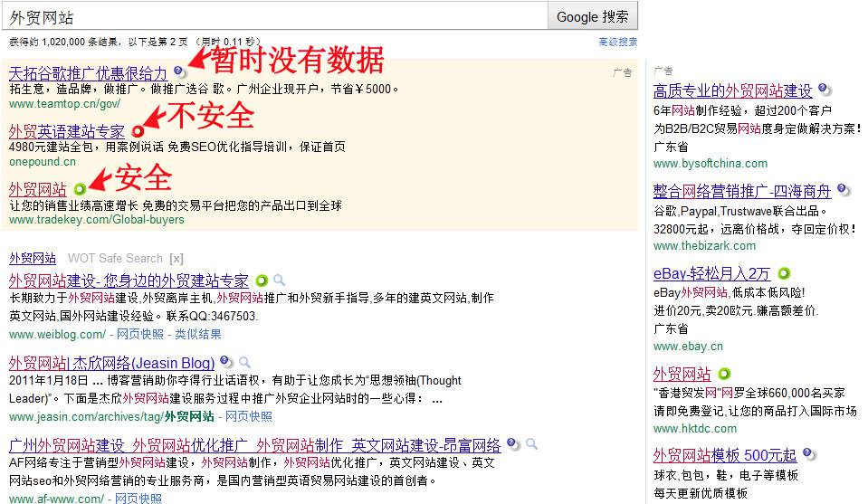Image resolution: width=868 pixels, height=504 pixels.
Task: Open sidebar 外贸网站 ad (hktdc)
Action: 682,375
